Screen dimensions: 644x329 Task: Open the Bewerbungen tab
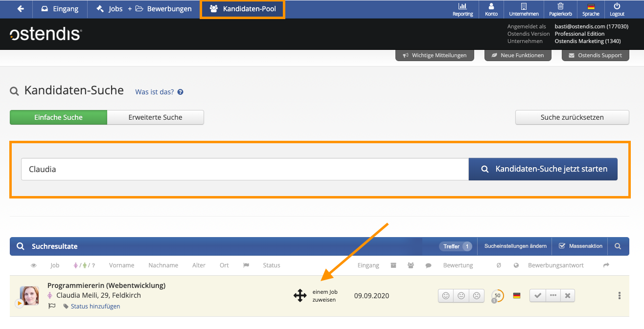coord(163,9)
